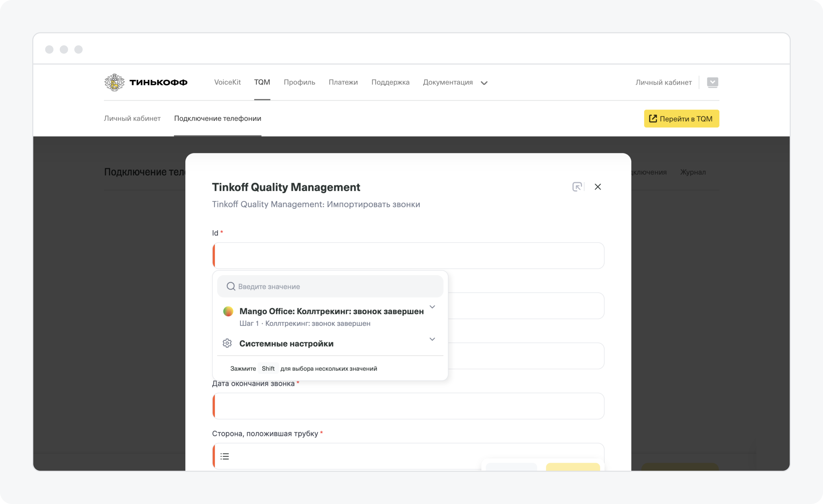The image size is (823, 504).
Task: Click Личный кабинет link at top right
Action: [663, 82]
